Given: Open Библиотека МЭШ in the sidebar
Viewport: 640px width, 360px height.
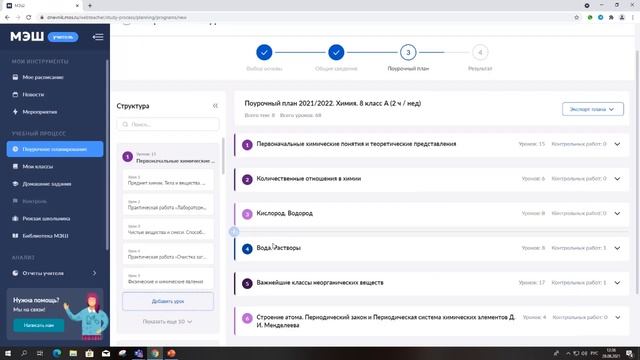Looking at the screenshot, I should 40,236.
